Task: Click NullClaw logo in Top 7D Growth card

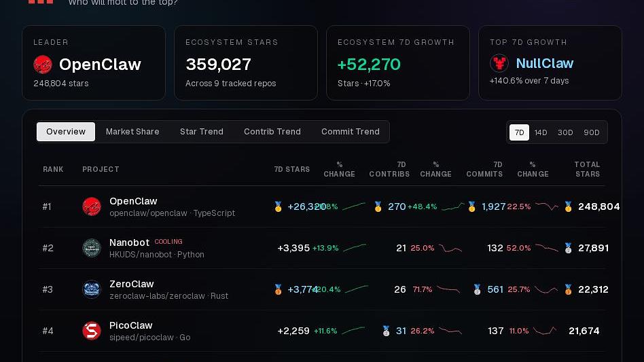Action: [x=499, y=63]
